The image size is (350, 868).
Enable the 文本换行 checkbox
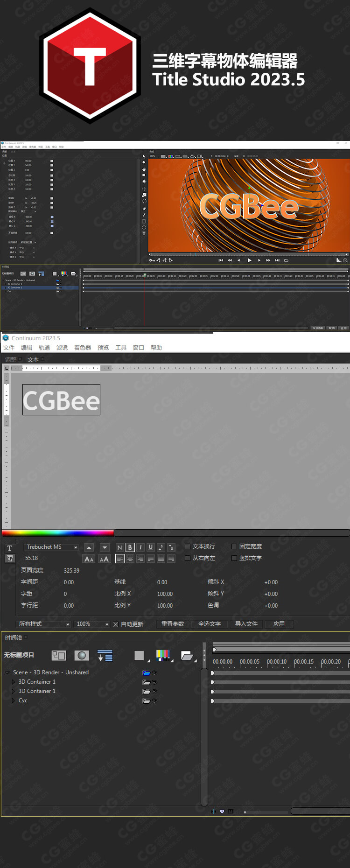[x=188, y=546]
